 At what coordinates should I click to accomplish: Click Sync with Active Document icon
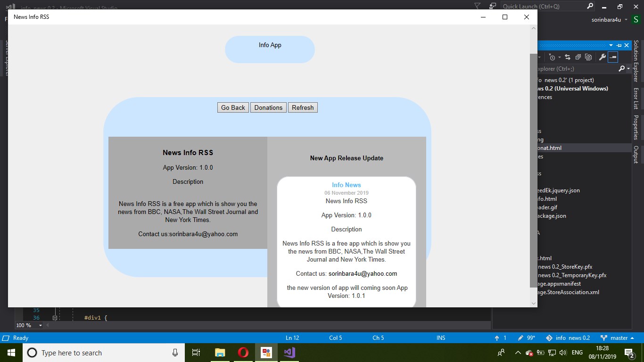568,57
